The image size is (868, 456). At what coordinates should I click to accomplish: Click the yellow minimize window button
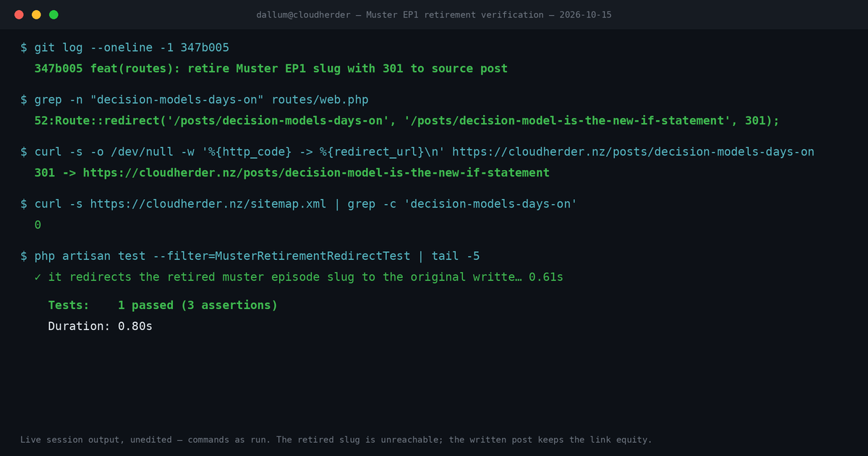[x=36, y=14]
